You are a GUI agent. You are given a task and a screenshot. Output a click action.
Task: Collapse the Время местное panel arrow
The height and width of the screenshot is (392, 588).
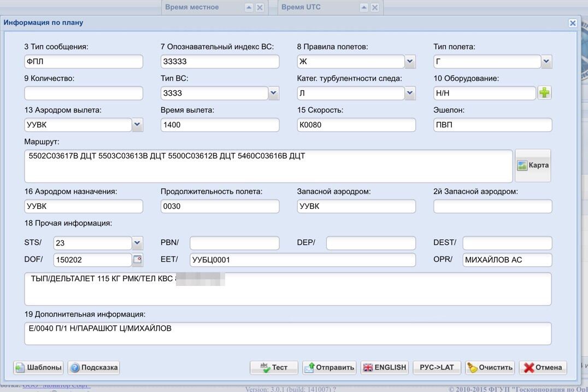pyautogui.click(x=249, y=8)
